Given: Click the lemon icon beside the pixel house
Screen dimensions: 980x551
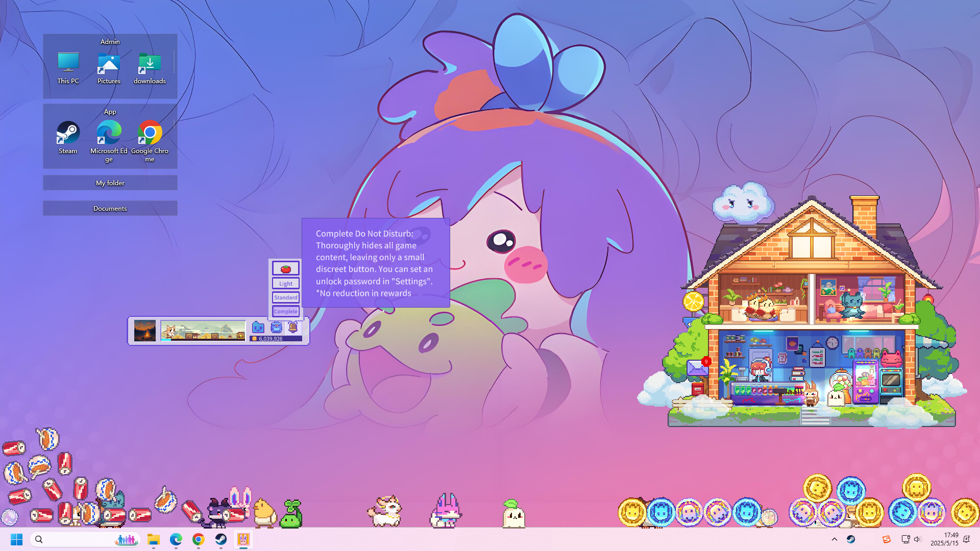Looking at the screenshot, I should click(693, 302).
